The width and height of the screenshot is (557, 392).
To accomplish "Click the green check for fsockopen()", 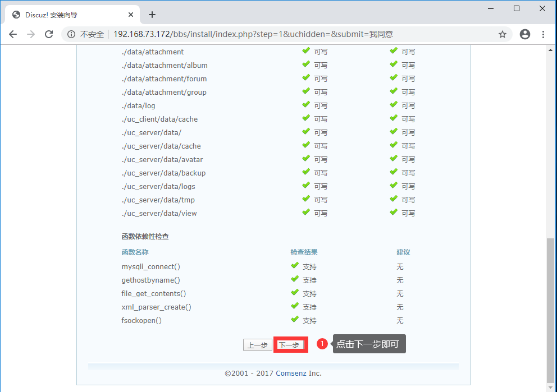I will coord(295,319).
